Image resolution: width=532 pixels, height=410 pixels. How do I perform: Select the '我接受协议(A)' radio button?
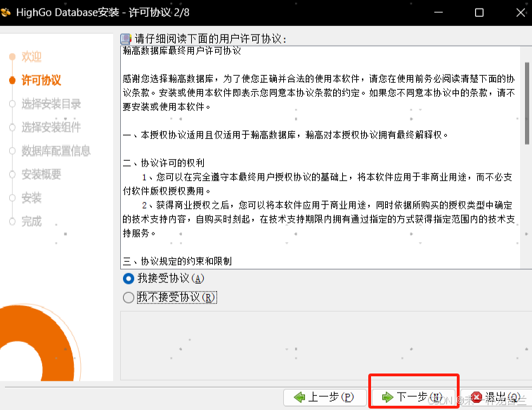pos(129,279)
